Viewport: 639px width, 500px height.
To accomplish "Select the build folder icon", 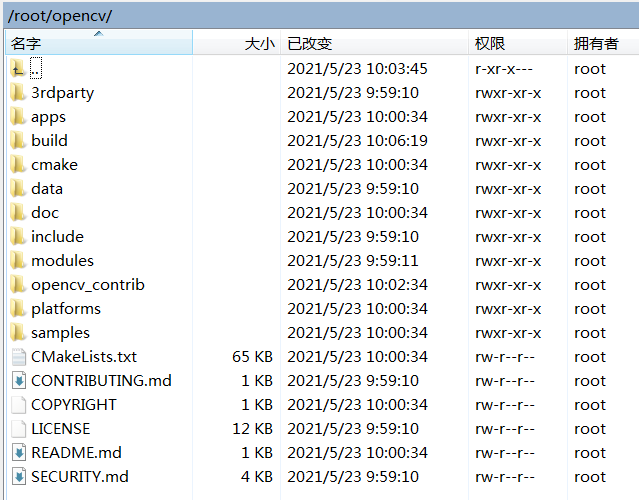I will pos(18,141).
